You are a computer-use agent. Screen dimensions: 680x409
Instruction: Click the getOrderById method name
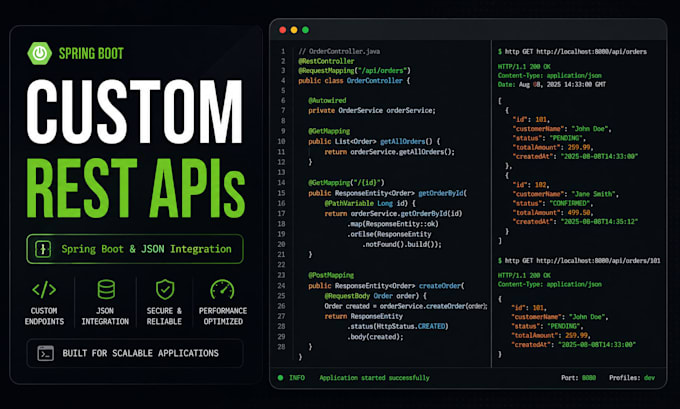click(441, 193)
